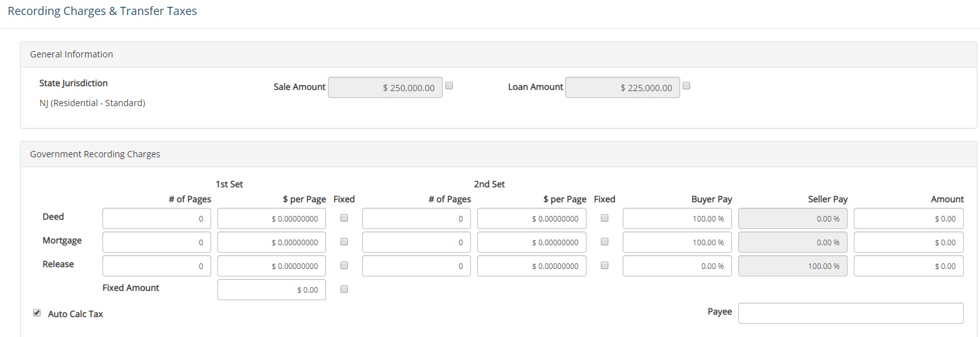
Task: Click the Fixed Amount label
Action: pyautogui.click(x=131, y=288)
